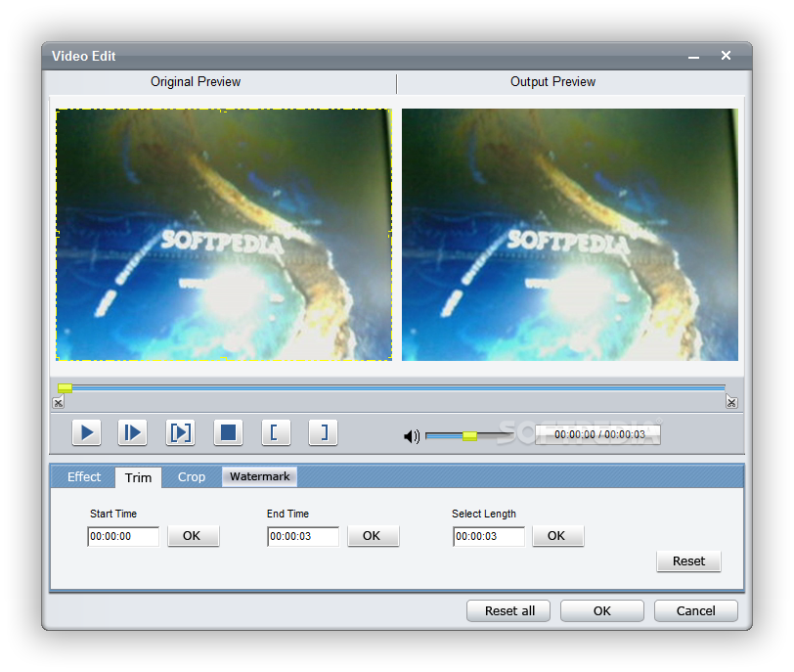Open the Watermark tab

(x=260, y=476)
